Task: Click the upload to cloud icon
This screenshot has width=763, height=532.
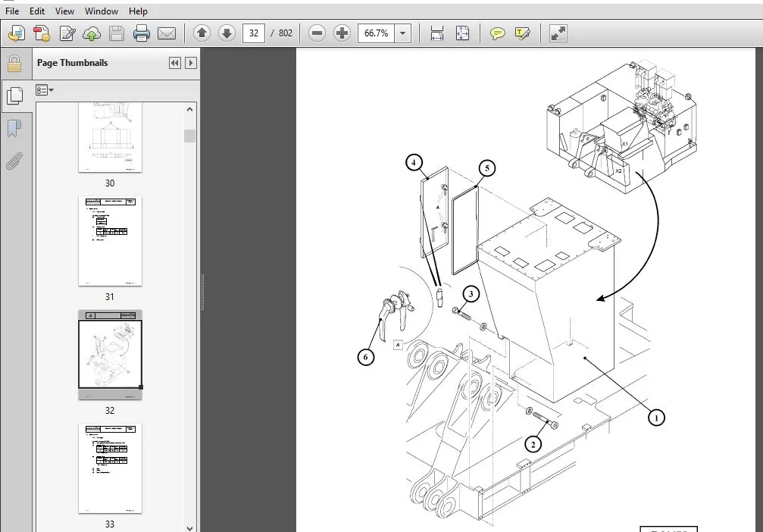Action: [92, 33]
